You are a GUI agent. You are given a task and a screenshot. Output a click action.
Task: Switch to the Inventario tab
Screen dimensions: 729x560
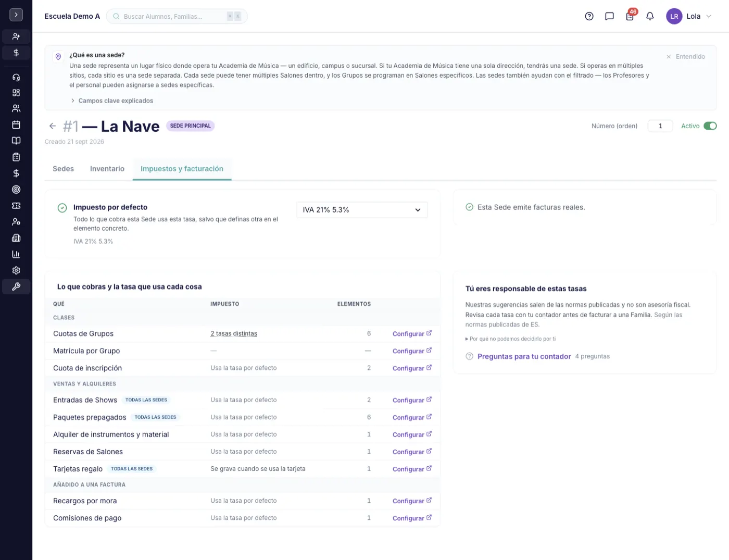tap(107, 169)
